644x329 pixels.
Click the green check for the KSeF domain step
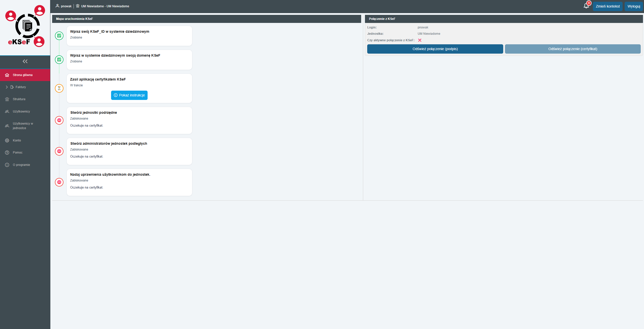59,60
